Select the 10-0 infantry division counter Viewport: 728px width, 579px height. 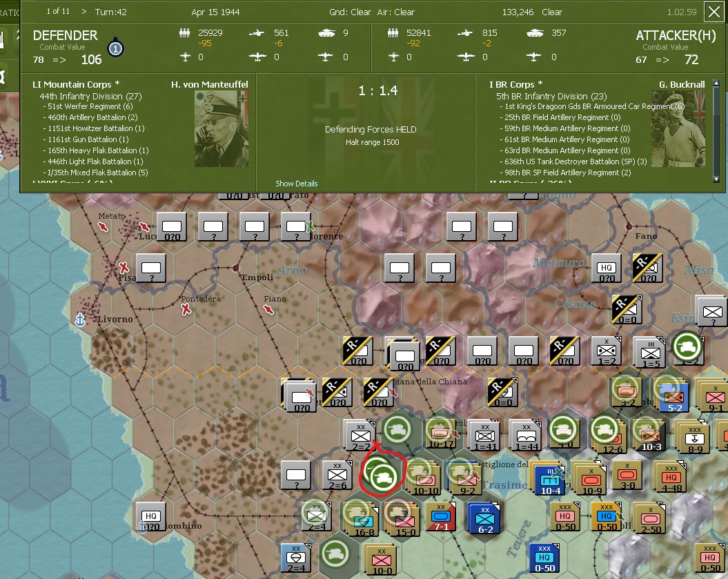381,560
